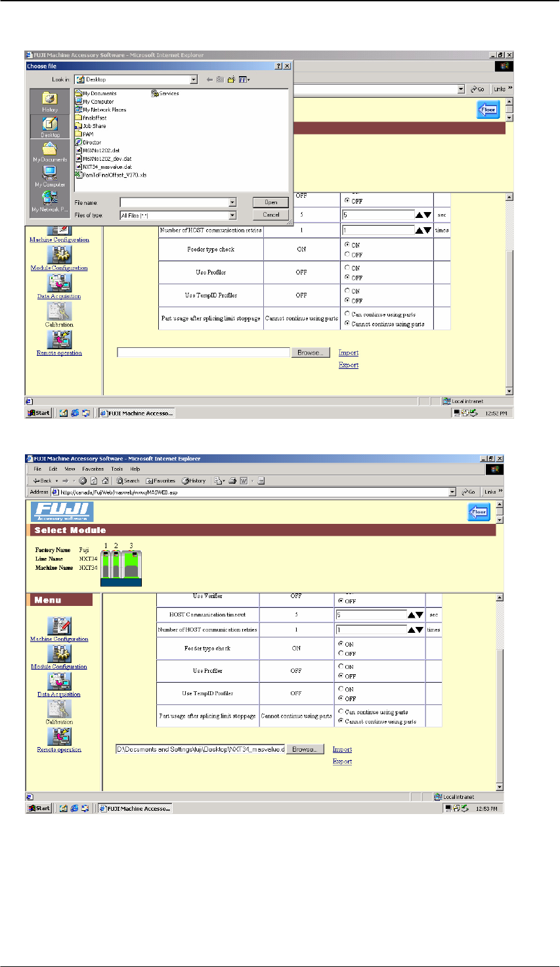The image size is (560, 967).
Task: Expand the File name combo box arrow
Action: coord(232,203)
